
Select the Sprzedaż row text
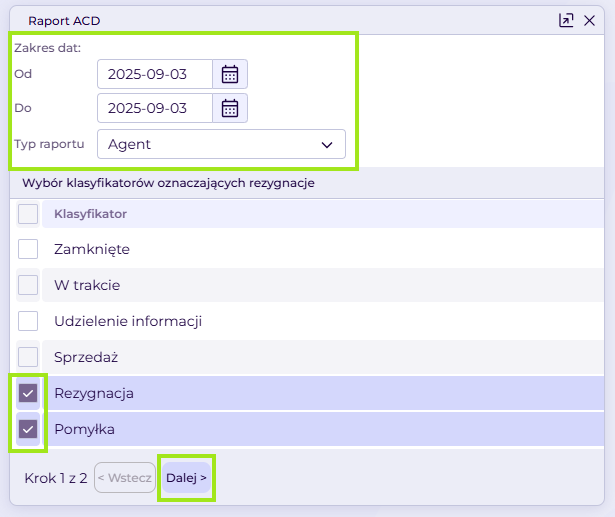(x=86, y=357)
